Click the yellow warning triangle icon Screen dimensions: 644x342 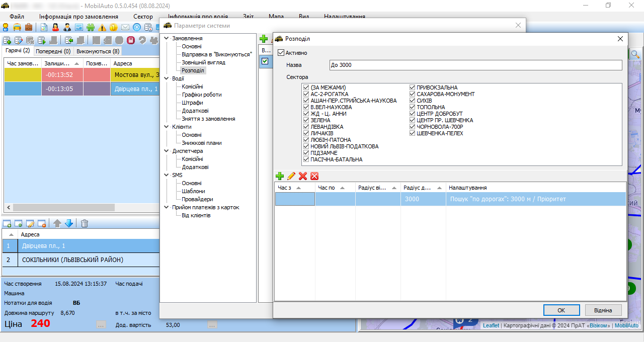point(103,27)
